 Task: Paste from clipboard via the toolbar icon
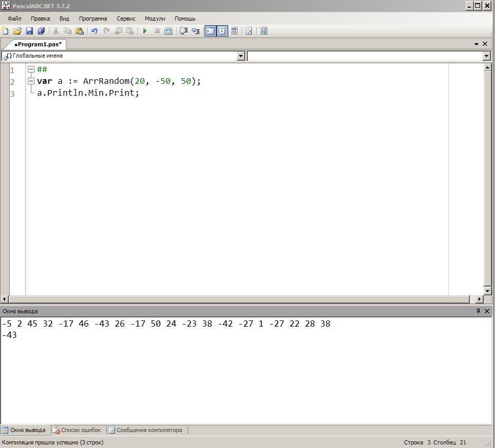(x=80, y=31)
